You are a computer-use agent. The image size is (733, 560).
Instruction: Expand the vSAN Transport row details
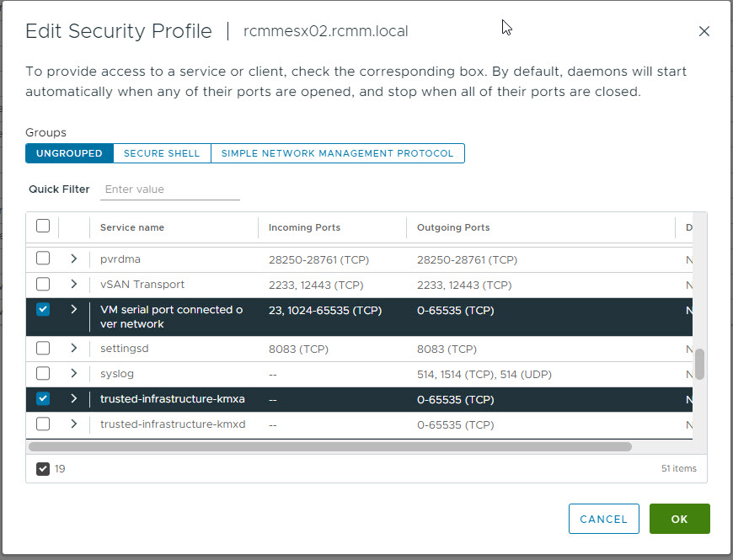73,284
